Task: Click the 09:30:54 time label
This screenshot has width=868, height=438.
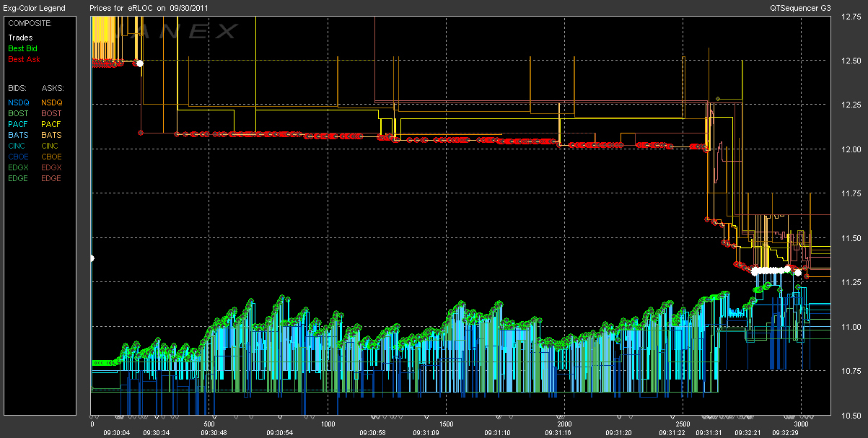Action: (x=281, y=432)
